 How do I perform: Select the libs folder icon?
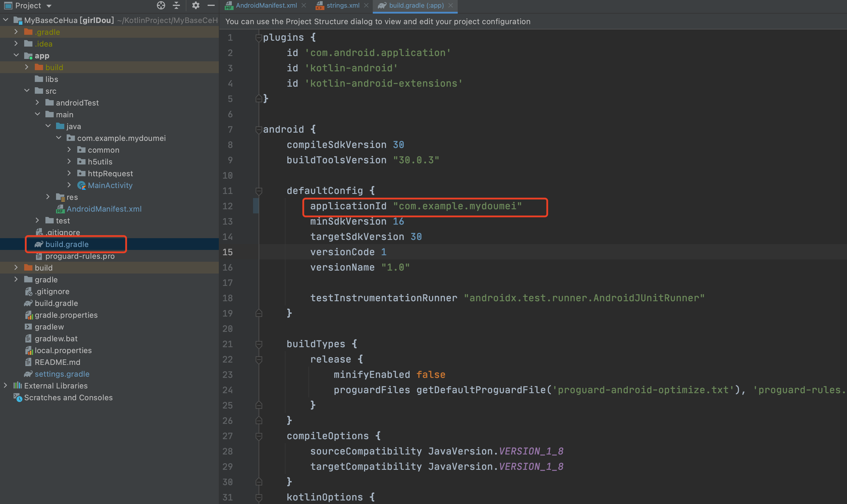39,79
